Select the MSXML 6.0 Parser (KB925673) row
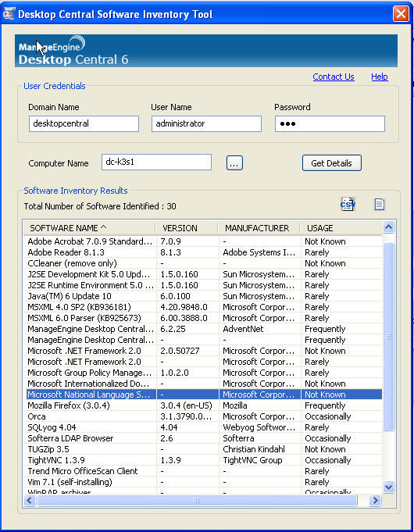This screenshot has height=532, width=414. (204, 318)
